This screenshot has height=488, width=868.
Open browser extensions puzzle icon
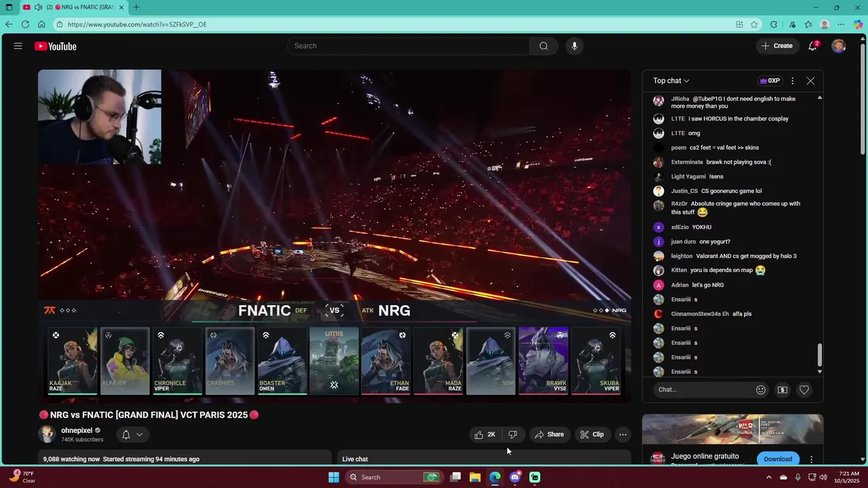coord(774,24)
